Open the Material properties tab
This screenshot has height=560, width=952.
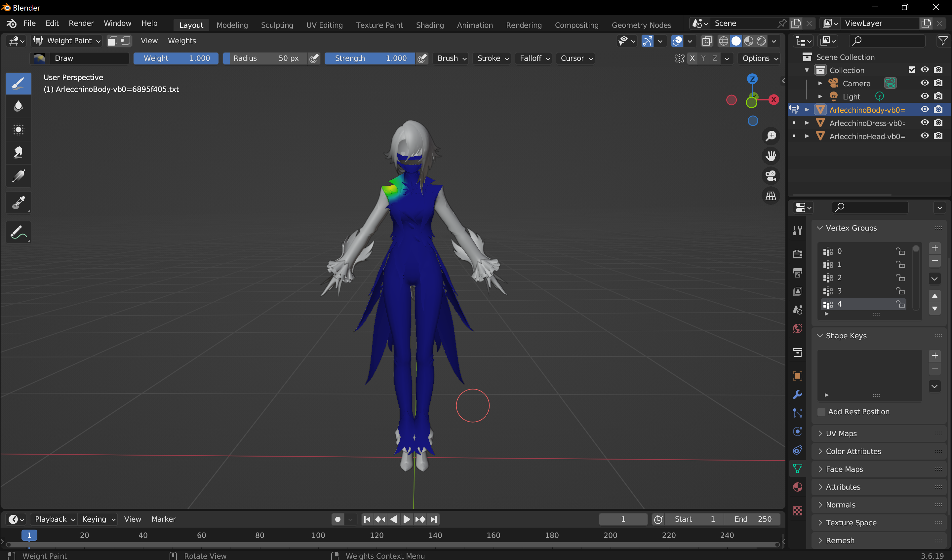[x=798, y=487]
